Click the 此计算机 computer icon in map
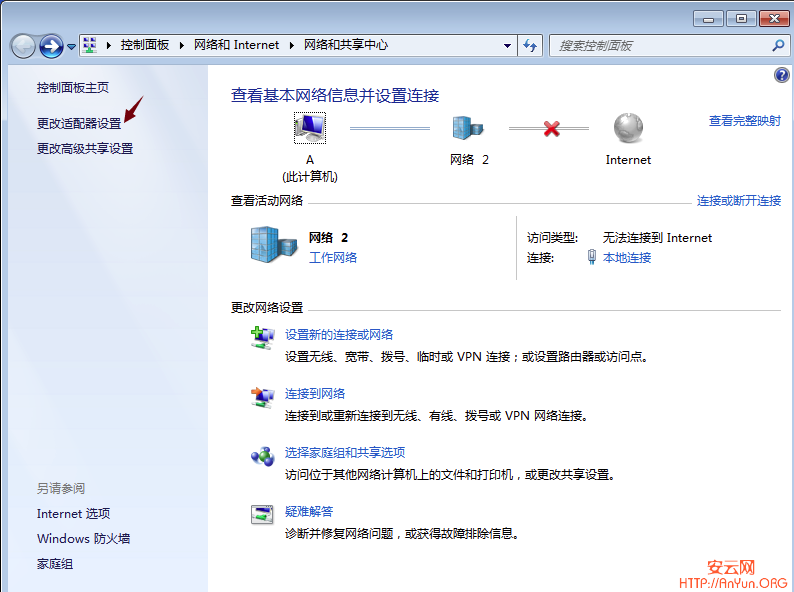The width and height of the screenshot is (794, 592). [x=309, y=128]
